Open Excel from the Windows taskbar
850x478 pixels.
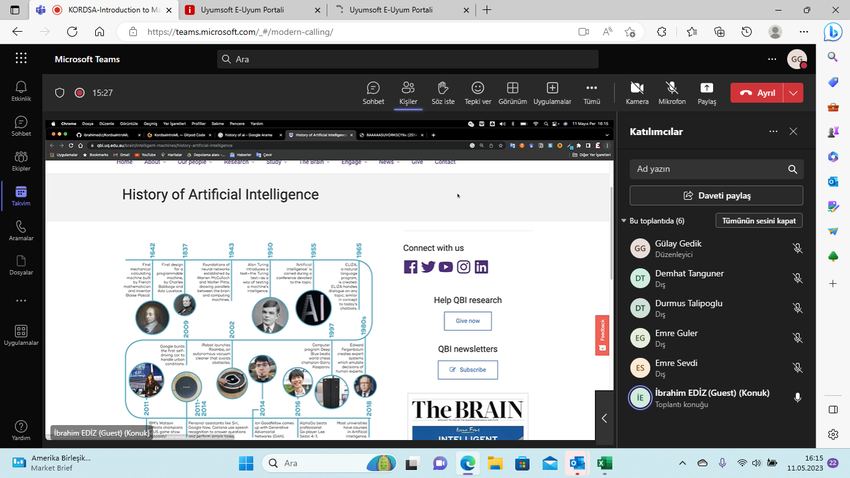pyautogui.click(x=604, y=463)
